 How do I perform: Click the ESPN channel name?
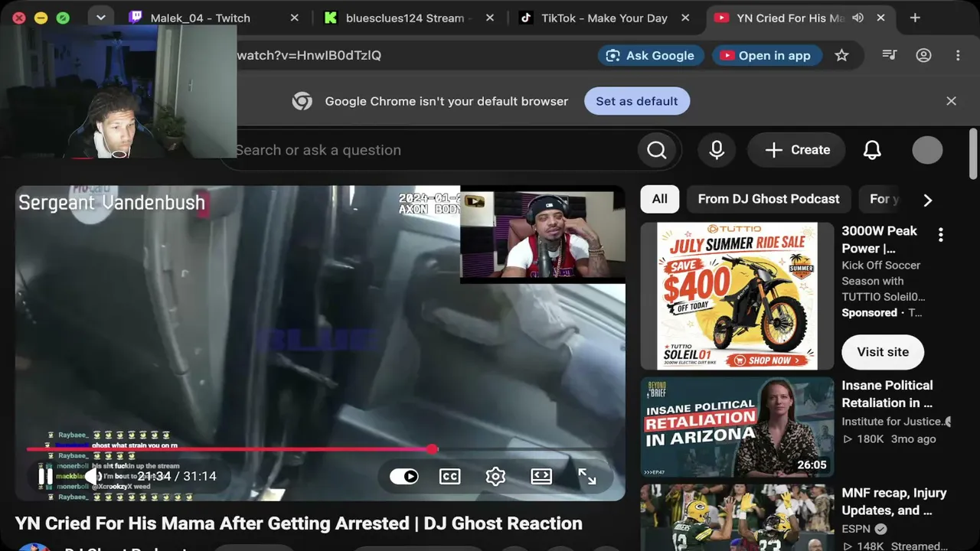[x=857, y=529]
